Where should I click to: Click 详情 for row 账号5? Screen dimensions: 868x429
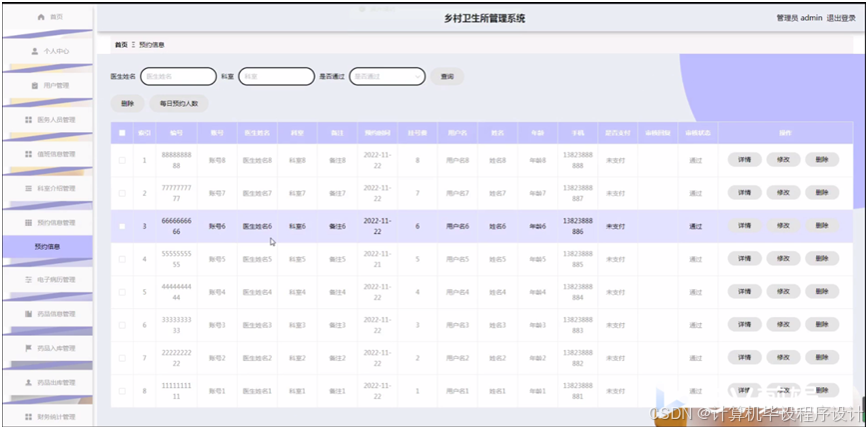(744, 259)
